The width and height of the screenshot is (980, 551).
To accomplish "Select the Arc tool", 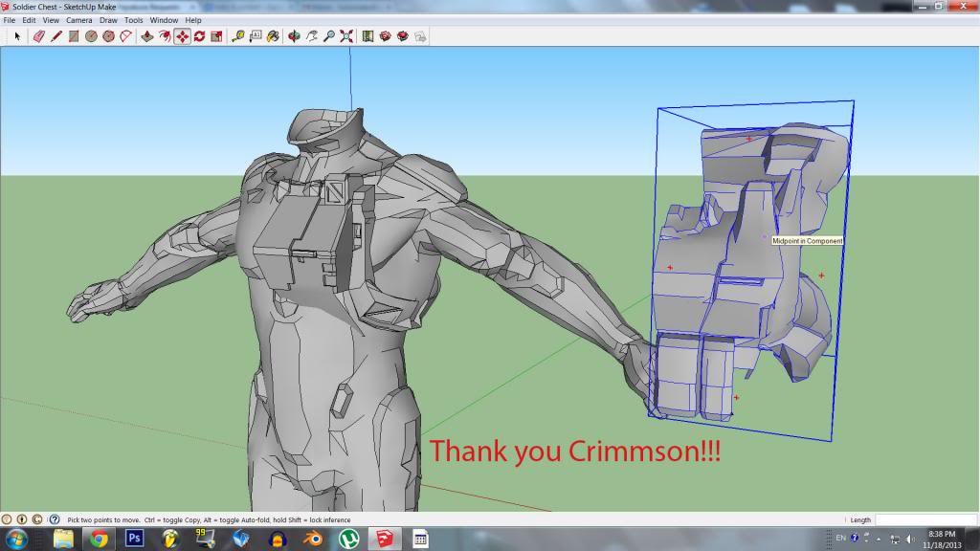I will point(126,36).
